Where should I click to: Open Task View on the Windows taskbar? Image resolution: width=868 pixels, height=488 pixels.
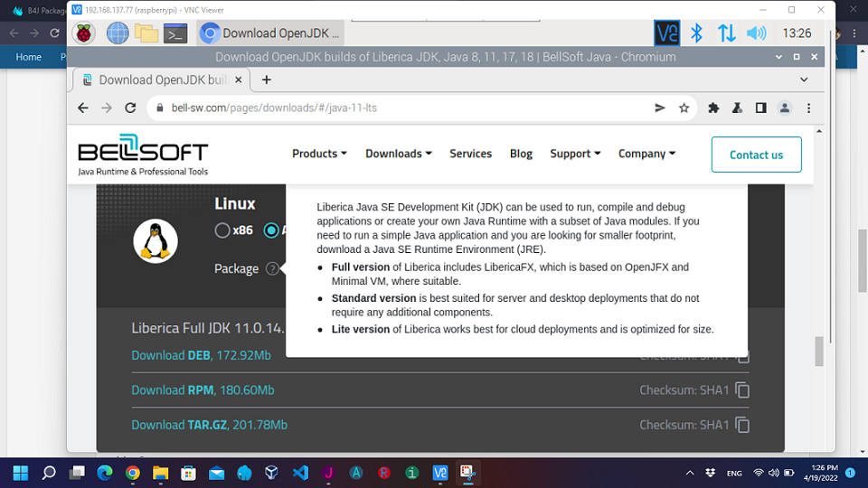[x=77, y=473]
